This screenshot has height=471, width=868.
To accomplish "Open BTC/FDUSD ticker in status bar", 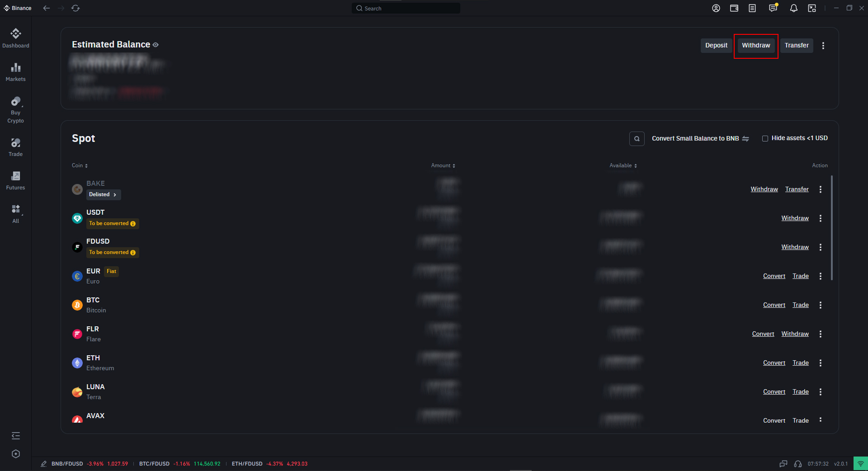I will [180, 464].
